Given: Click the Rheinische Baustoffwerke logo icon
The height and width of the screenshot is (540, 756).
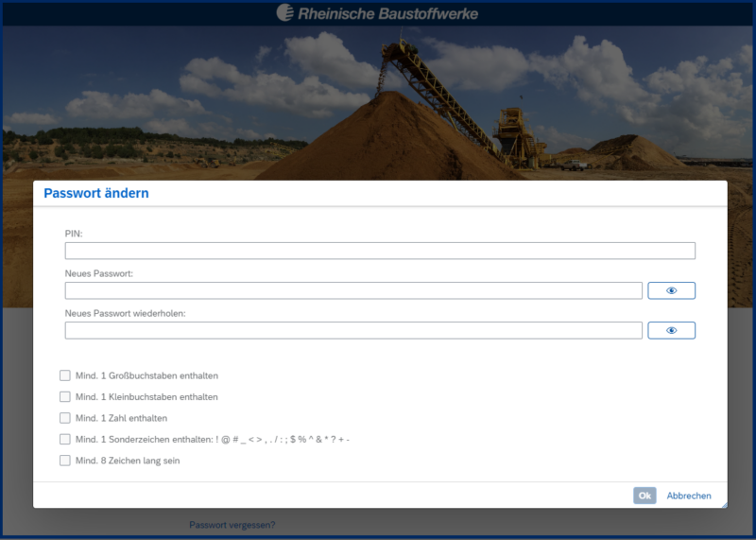Looking at the screenshot, I should [285, 13].
